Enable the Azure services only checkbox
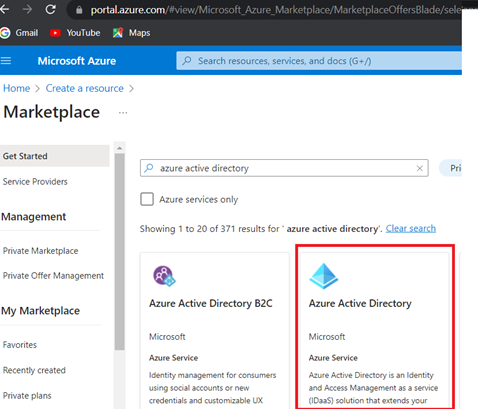Viewport: 478px width, 409px height. [x=147, y=199]
